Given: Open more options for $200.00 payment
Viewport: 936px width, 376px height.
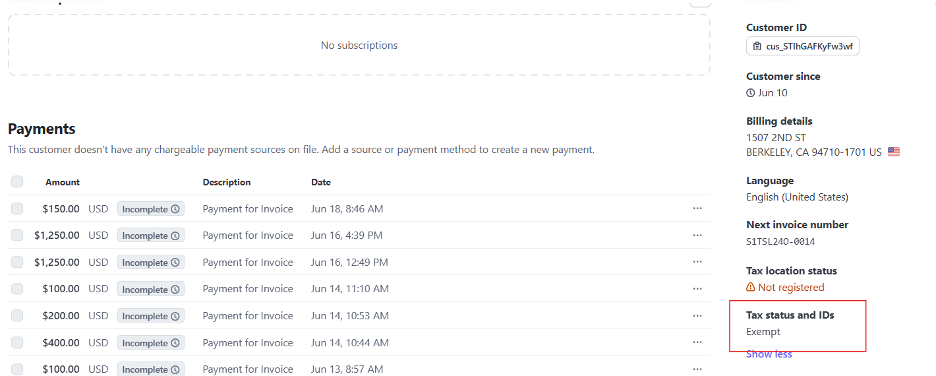Looking at the screenshot, I should click(x=697, y=315).
